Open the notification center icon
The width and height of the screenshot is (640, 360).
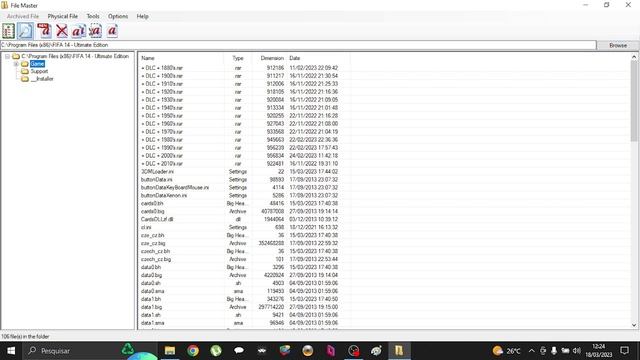point(624,351)
